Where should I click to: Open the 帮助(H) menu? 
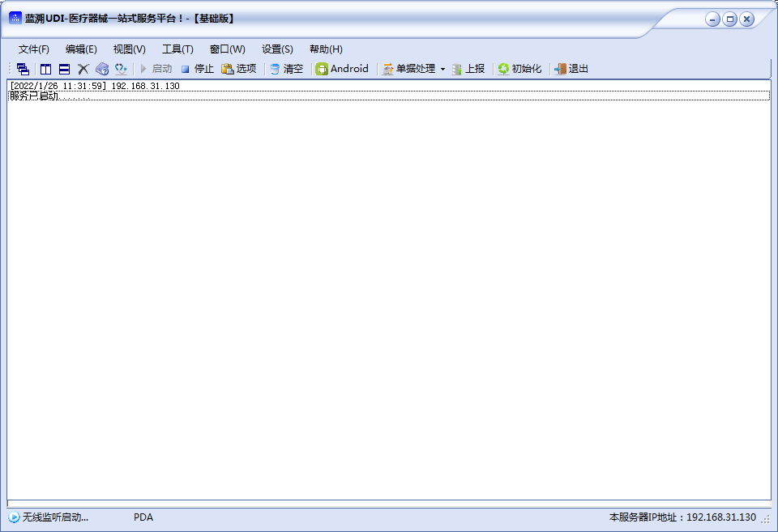click(326, 49)
